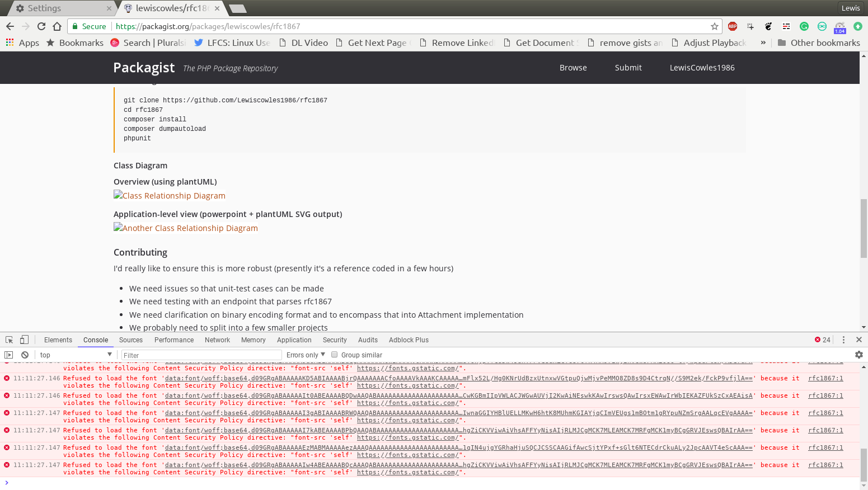Viewport: 868px width, 490px height.
Task: Open the Other bookmarks folder
Action: pos(819,43)
